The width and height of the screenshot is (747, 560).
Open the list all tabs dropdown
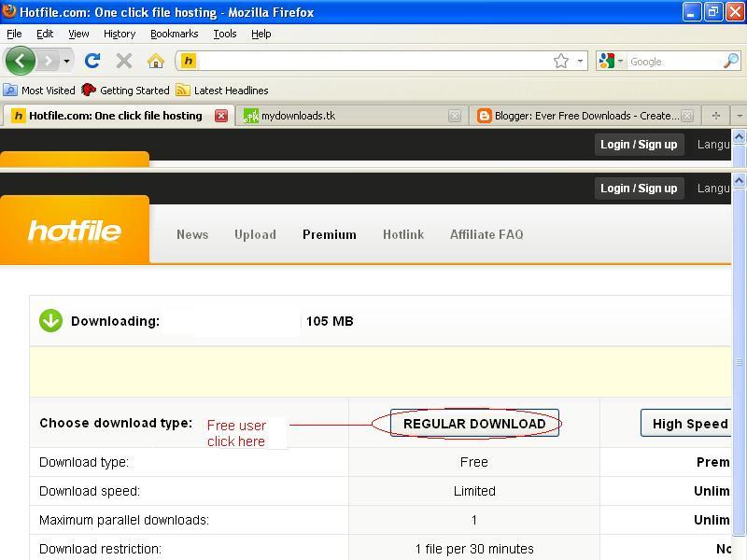[740, 116]
